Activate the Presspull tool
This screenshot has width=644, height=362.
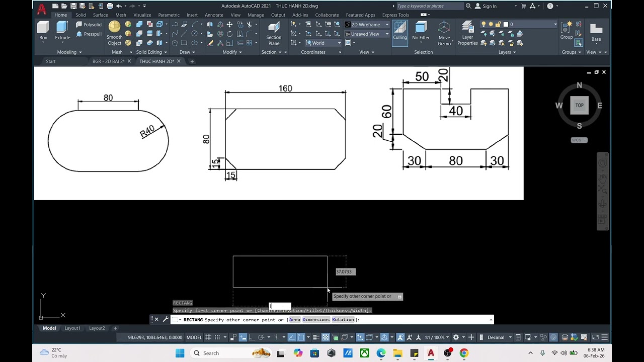(x=89, y=34)
